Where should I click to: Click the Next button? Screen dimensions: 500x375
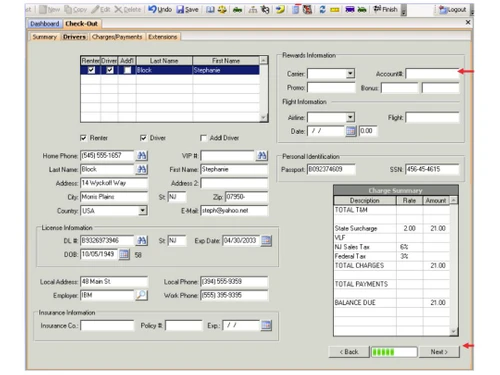(439, 352)
